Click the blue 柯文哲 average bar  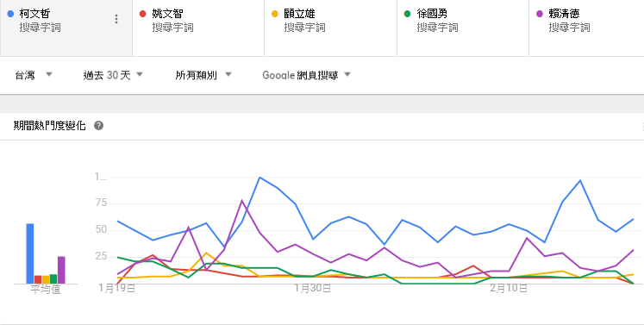click(x=30, y=253)
